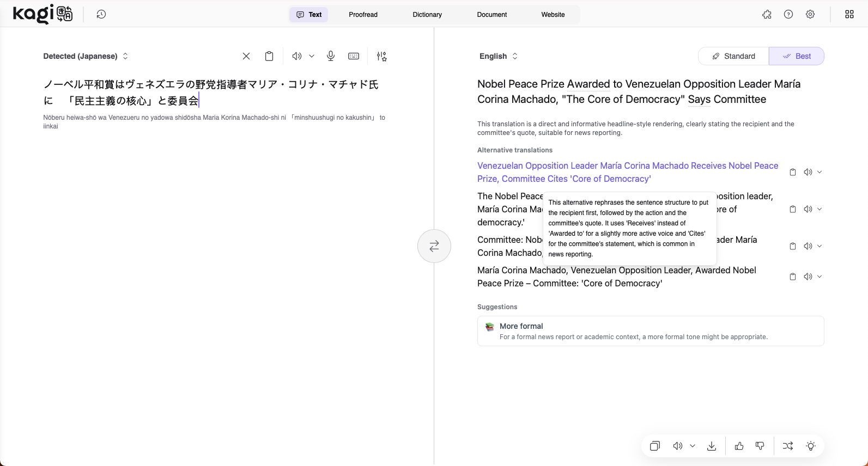This screenshot has width=868, height=466.
Task: Expand the 'The Nobel Peace' alternative chevron
Action: coord(820,209)
